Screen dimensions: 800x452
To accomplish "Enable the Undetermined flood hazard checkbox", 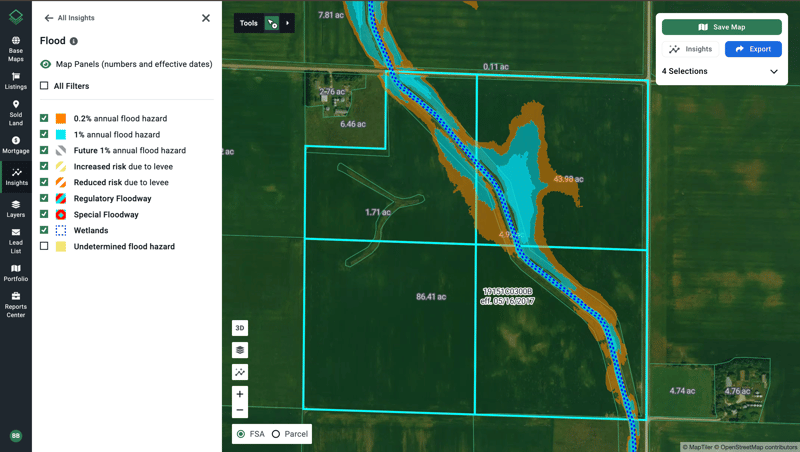I will (44, 246).
